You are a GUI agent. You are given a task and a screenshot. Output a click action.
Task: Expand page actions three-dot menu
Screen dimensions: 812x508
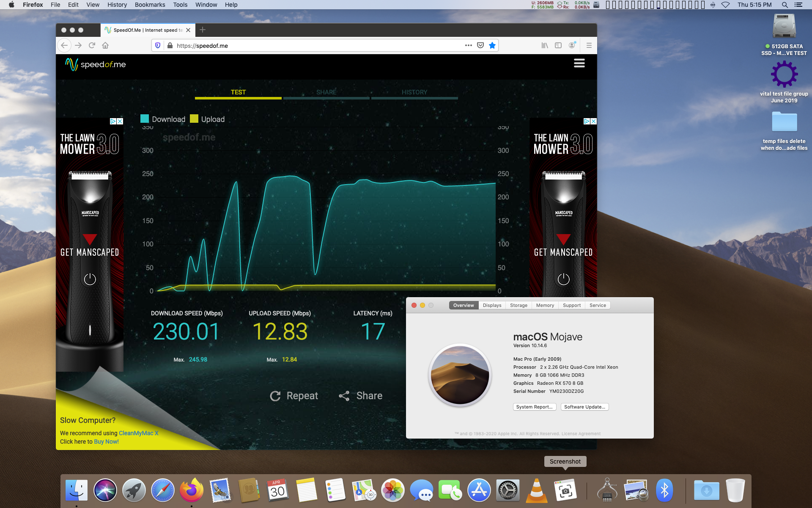(x=468, y=45)
